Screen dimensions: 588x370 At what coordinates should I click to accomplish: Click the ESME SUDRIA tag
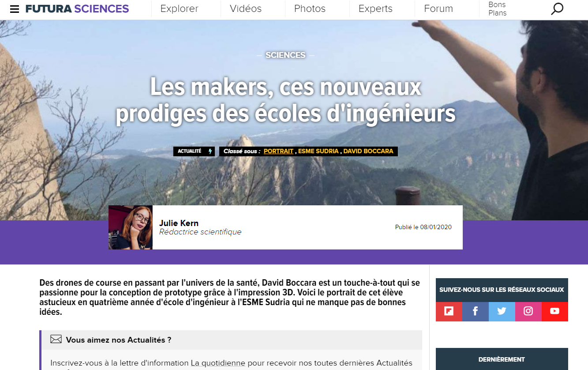point(318,151)
